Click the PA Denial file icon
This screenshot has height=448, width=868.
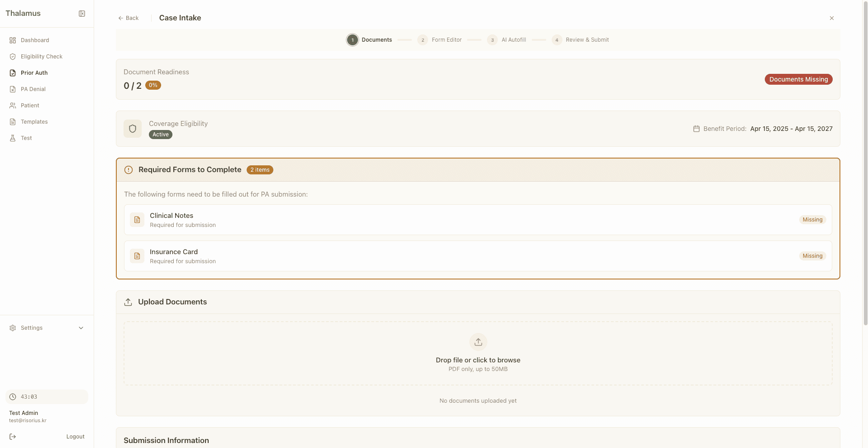(13, 89)
